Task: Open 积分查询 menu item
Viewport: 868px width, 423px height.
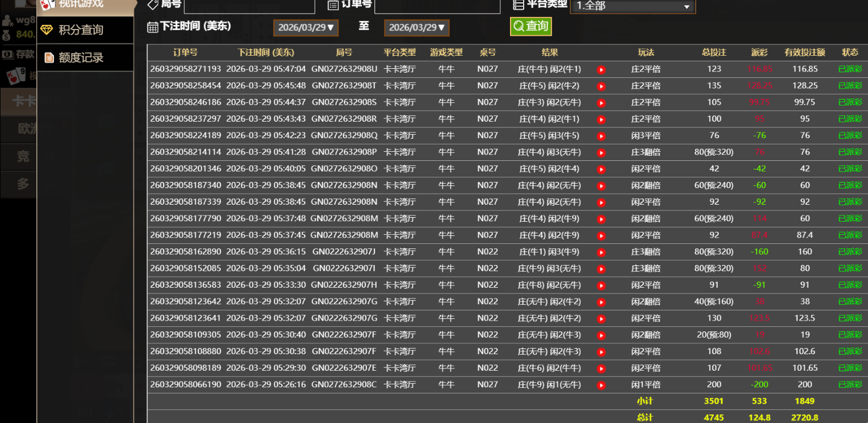Action: pyautogui.click(x=81, y=30)
